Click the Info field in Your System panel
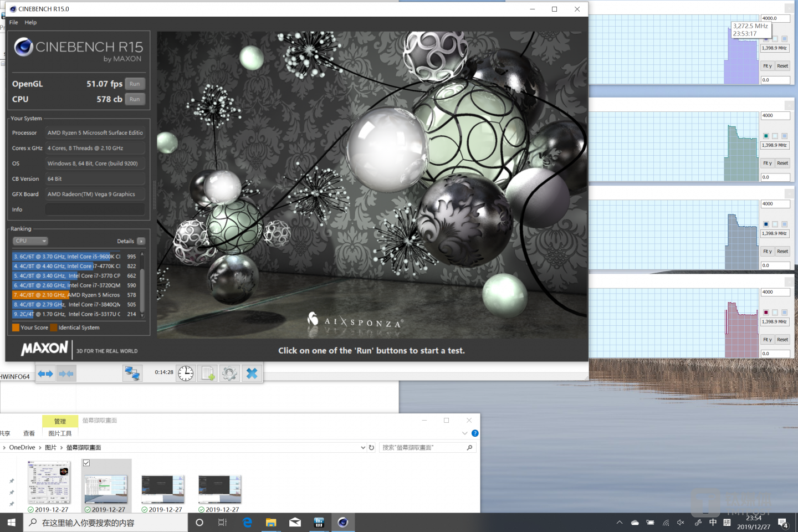798x532 pixels. 95,209
